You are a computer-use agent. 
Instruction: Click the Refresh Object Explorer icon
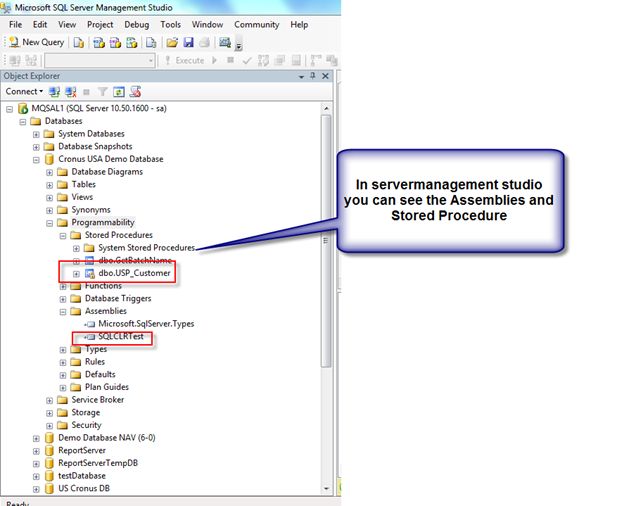pos(119,92)
